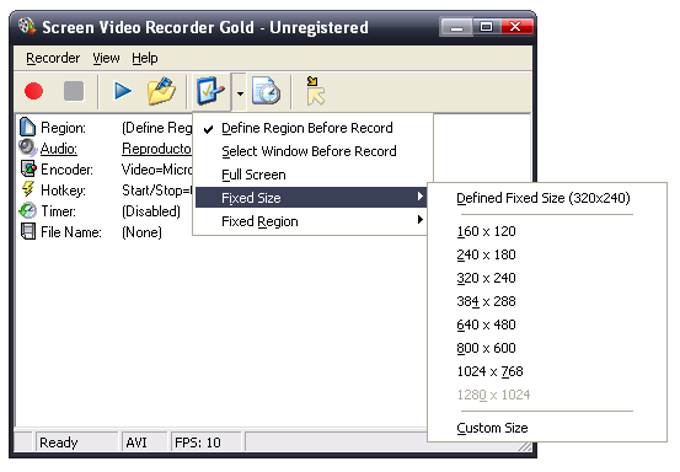The width and height of the screenshot is (680, 472).
Task: Click the app icon in the title bar
Action: (27, 26)
